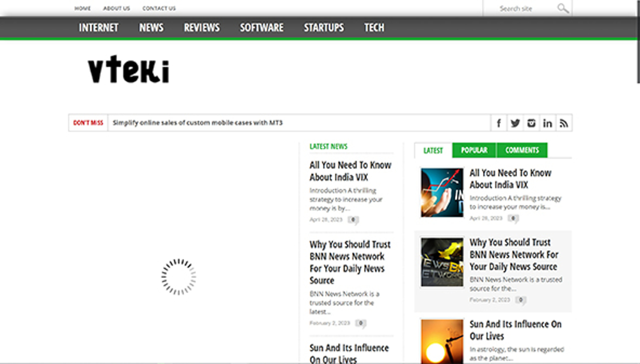Open the Startups menu section
Viewport: 640px width, 364px height.
323,28
